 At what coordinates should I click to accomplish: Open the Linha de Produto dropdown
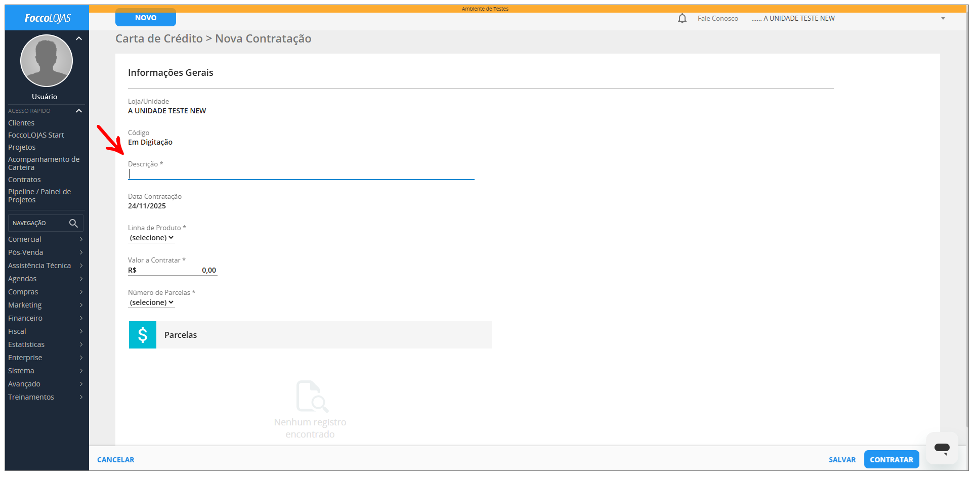[151, 238]
